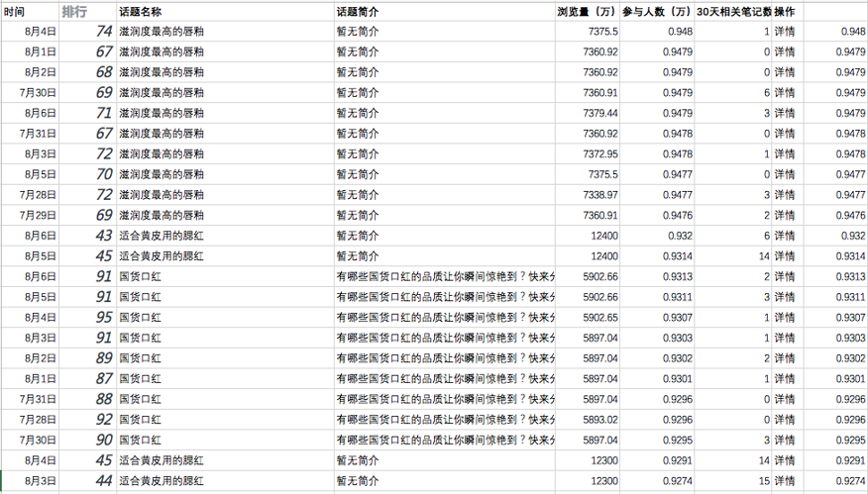Click the rank cell showing 95
Screen dimensions: 868x494
point(87,318)
